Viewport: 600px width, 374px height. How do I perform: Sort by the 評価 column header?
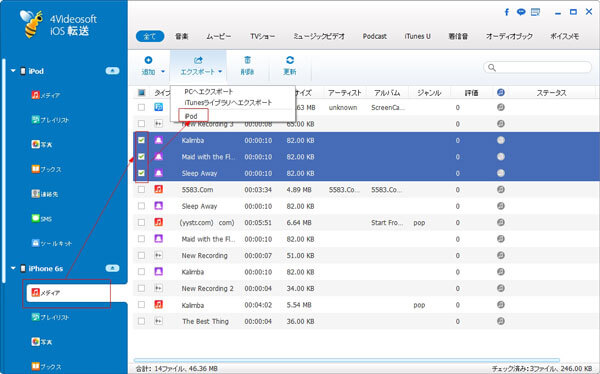coord(471,93)
